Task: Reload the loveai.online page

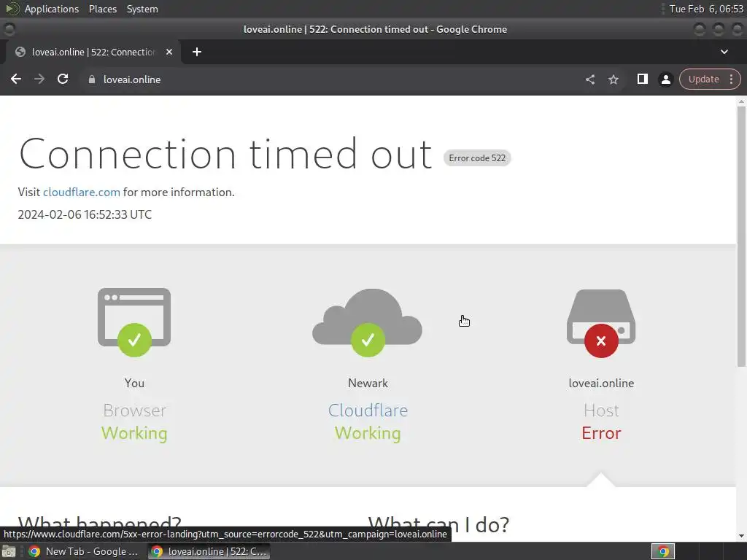Action: pos(63,79)
